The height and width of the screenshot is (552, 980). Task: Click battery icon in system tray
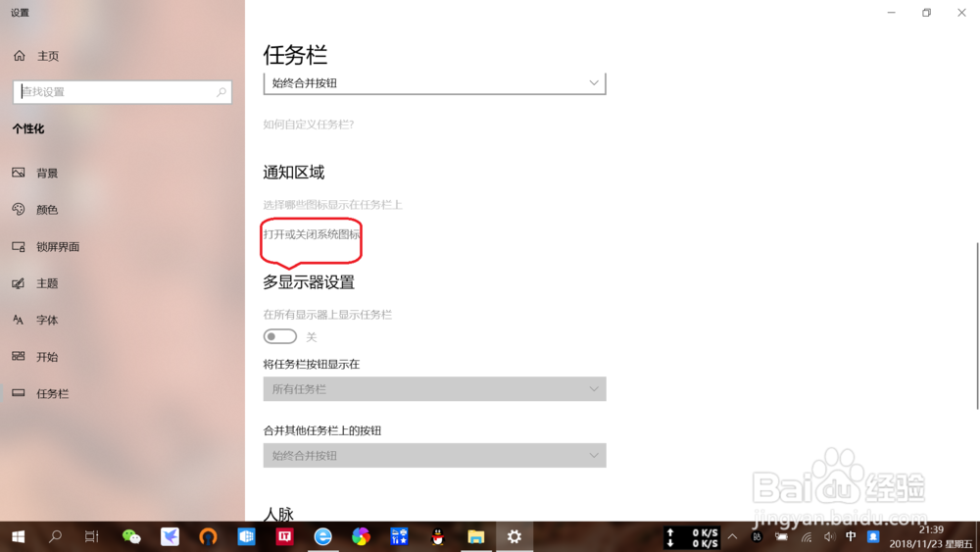[781, 536]
